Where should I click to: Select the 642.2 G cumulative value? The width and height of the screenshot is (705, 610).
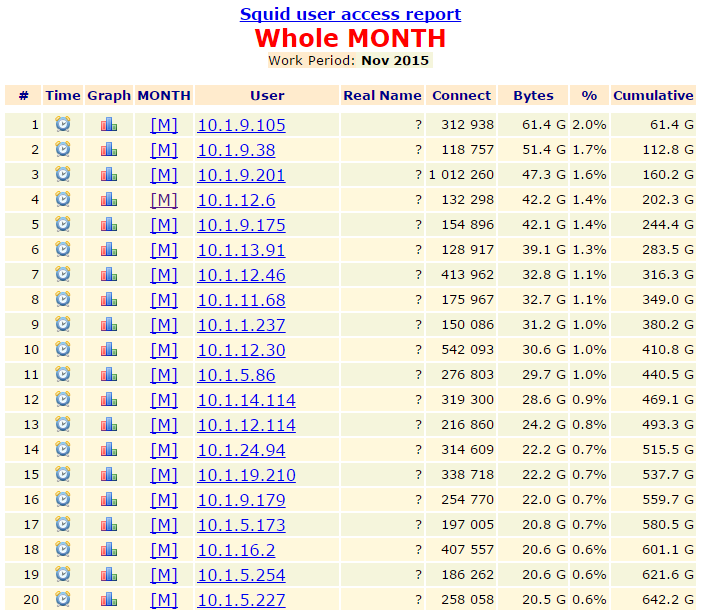pyautogui.click(x=668, y=599)
